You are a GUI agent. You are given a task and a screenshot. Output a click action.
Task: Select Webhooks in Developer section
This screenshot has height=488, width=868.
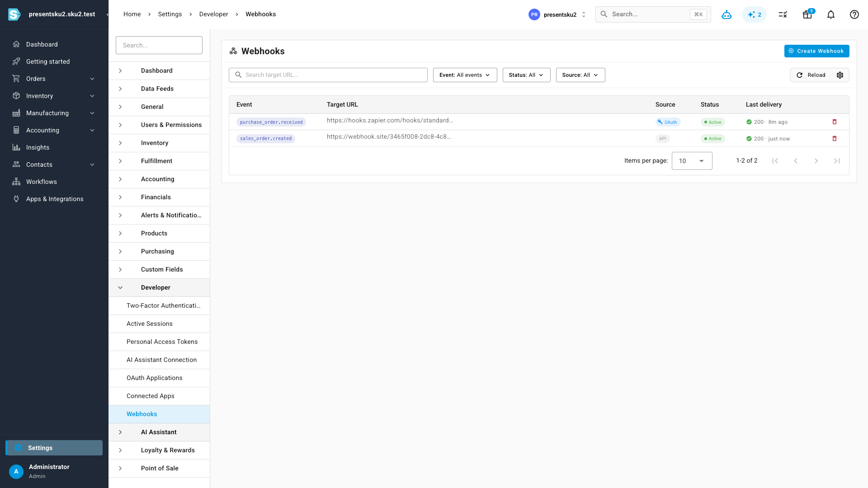pos(159,414)
